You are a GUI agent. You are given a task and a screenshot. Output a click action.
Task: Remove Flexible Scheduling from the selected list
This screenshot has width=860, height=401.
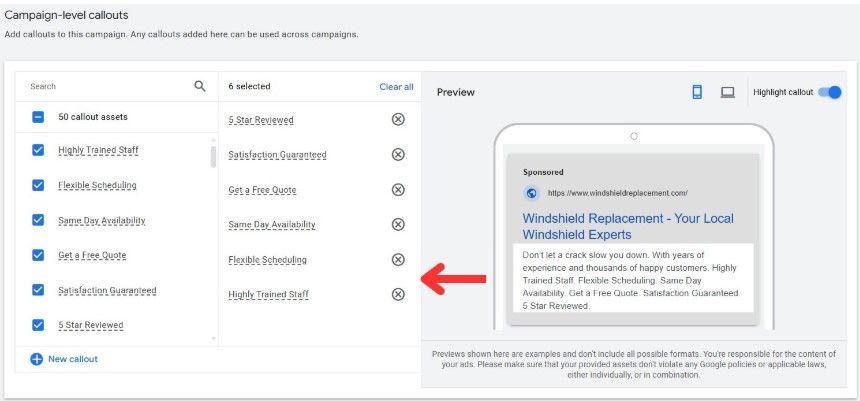[398, 259]
